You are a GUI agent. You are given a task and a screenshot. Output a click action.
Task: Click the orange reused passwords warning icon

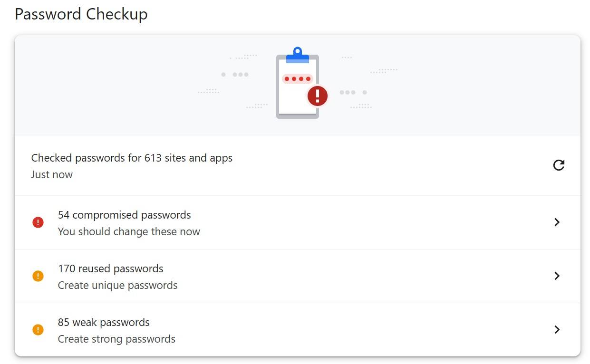pos(38,276)
